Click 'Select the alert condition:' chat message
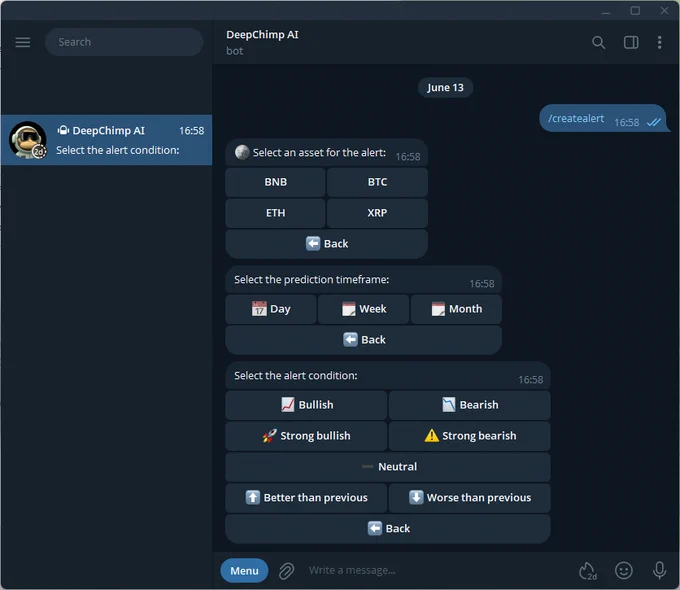Screen dimensions: 680x590 pos(388,376)
